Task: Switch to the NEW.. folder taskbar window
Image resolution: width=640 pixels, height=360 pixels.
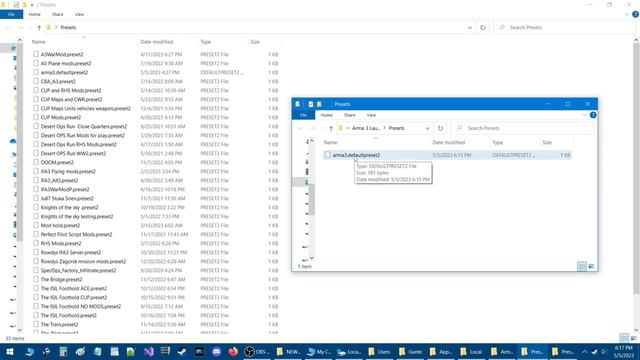Action: [288, 351]
